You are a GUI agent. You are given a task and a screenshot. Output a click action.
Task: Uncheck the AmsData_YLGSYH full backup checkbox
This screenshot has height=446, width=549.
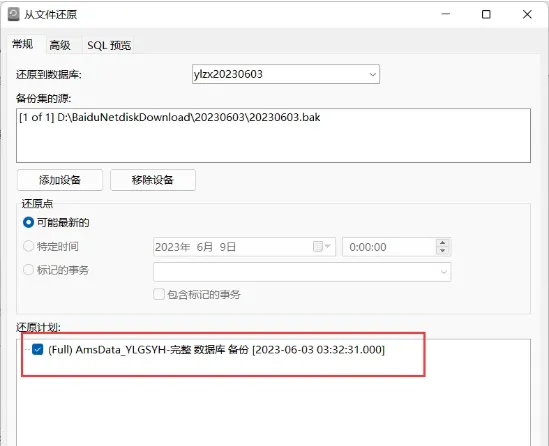37,349
